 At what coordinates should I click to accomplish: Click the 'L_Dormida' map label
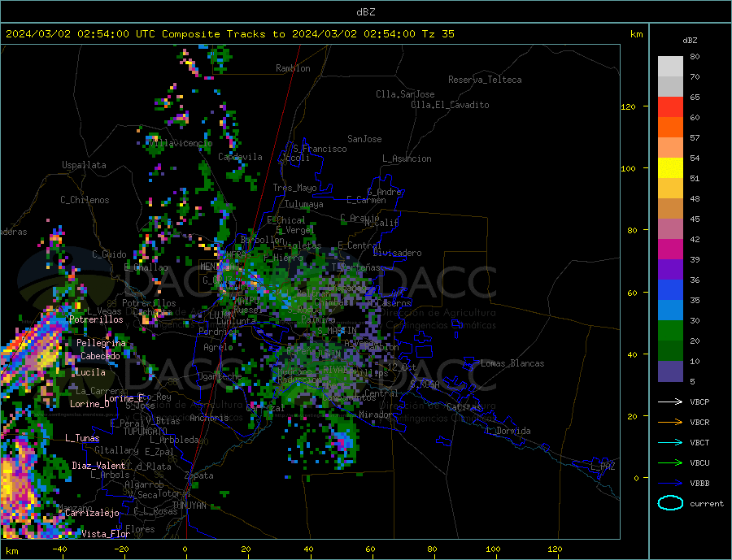[x=509, y=431]
